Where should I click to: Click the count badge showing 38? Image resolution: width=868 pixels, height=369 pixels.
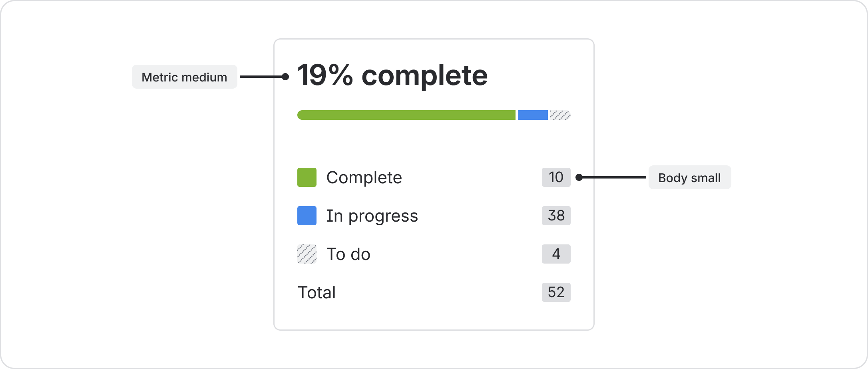coord(556,216)
